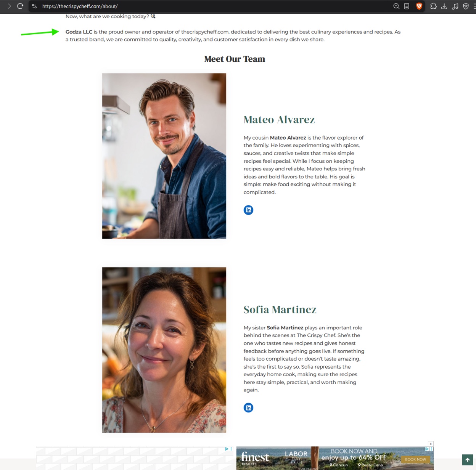
Task: Click the 'Now, what are we cooking today?' line
Action: (111, 16)
